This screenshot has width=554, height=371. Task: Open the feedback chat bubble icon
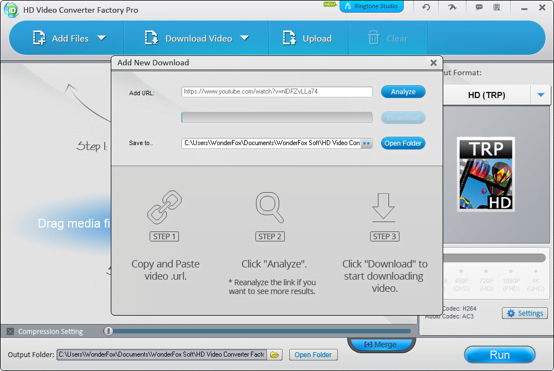pos(479,7)
